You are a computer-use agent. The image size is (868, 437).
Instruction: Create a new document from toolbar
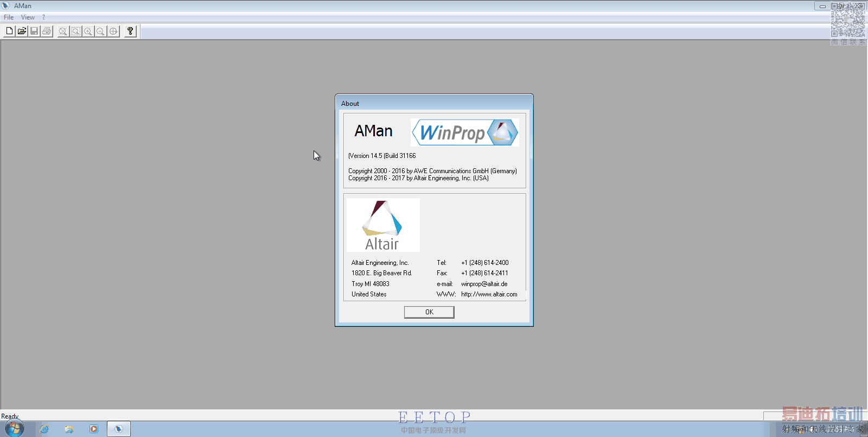click(x=9, y=31)
